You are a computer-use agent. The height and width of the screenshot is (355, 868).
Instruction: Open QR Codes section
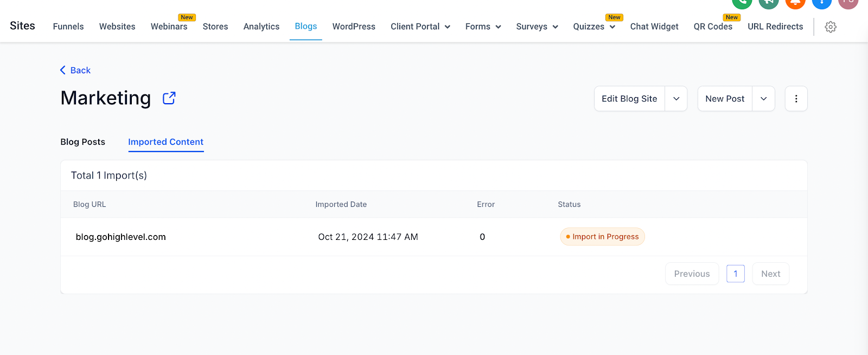(x=713, y=27)
